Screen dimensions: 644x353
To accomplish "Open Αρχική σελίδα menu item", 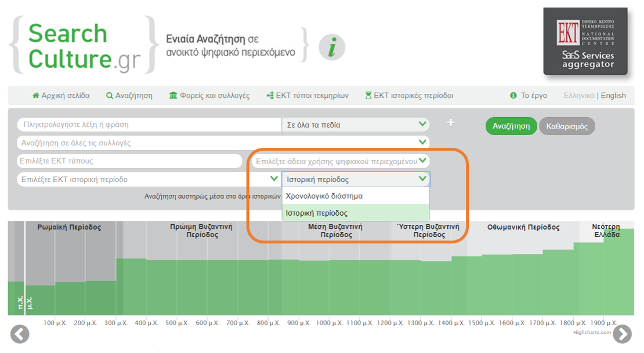I will click(66, 96).
